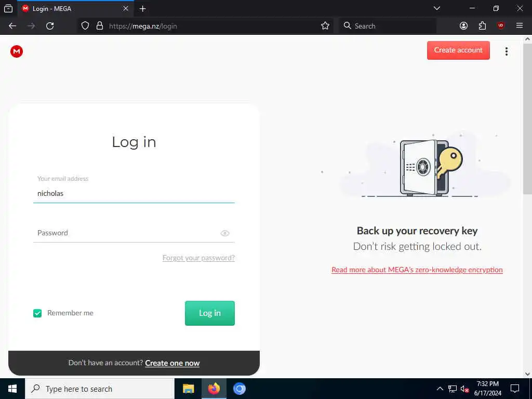The height and width of the screenshot is (399, 532).
Task: Read more about MEGA's zero-knowledge encryption
Action: pyautogui.click(x=417, y=270)
